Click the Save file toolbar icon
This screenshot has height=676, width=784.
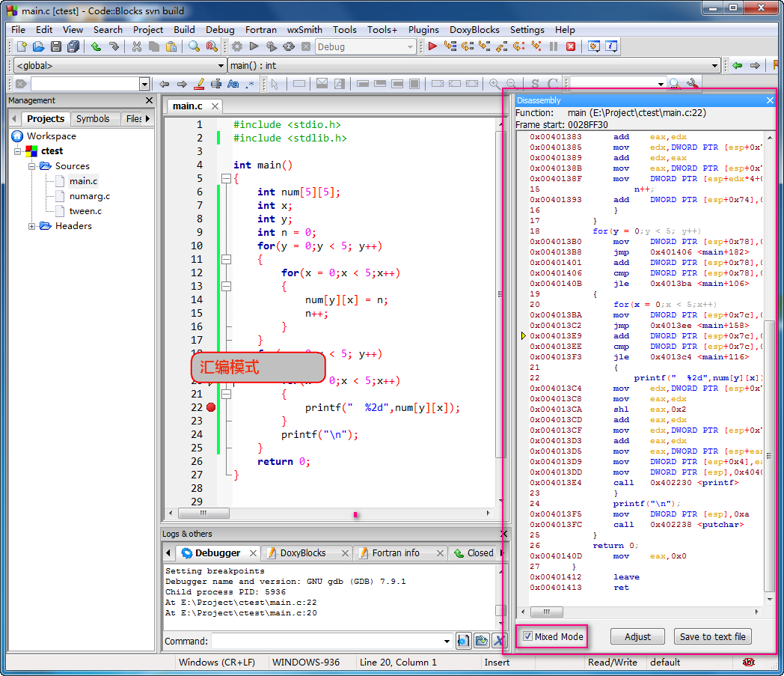56,46
